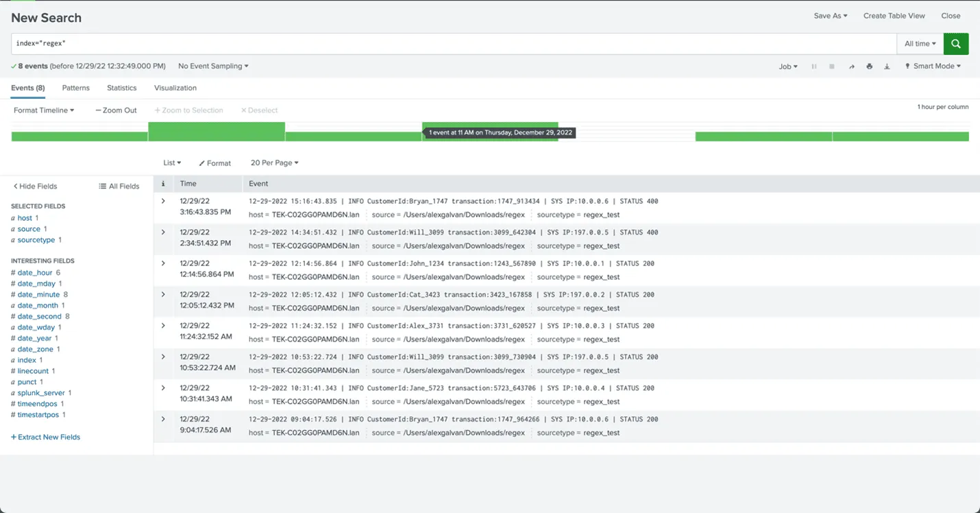
Task: Switch to the Statistics tab
Action: pos(121,88)
